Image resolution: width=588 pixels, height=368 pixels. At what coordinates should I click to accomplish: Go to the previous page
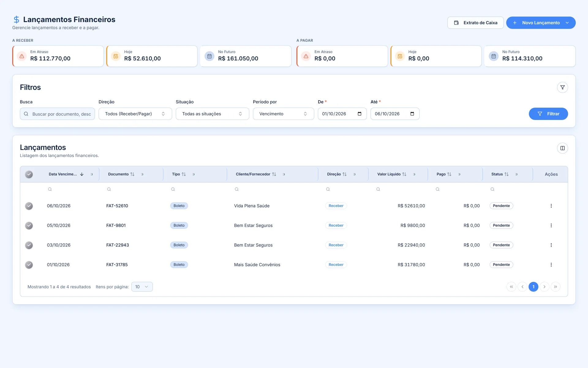click(x=522, y=287)
